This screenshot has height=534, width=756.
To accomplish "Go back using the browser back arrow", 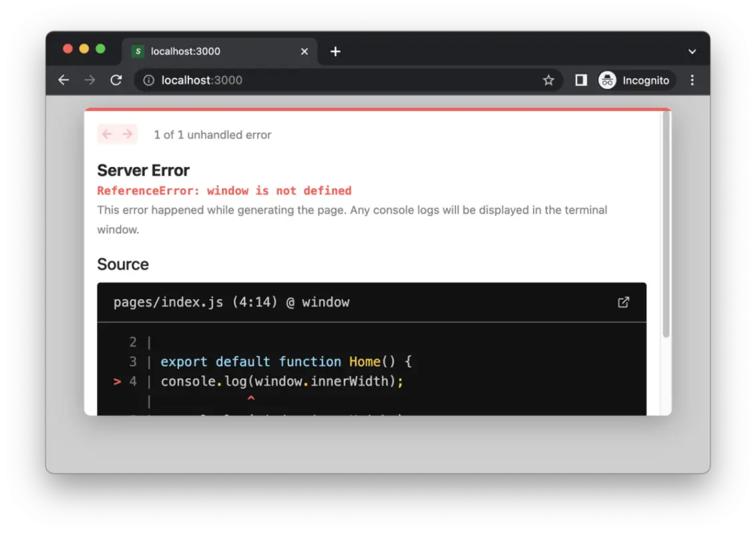I will coord(63,80).
